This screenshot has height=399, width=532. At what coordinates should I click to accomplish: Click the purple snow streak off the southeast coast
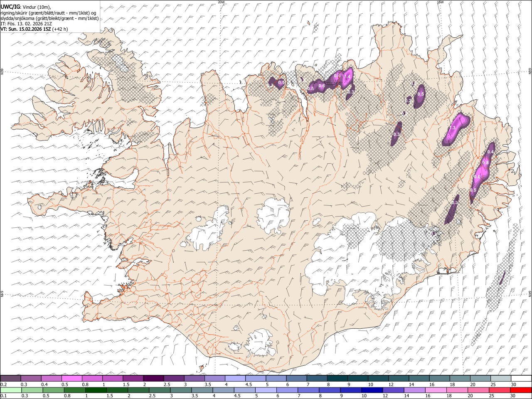(x=502, y=277)
